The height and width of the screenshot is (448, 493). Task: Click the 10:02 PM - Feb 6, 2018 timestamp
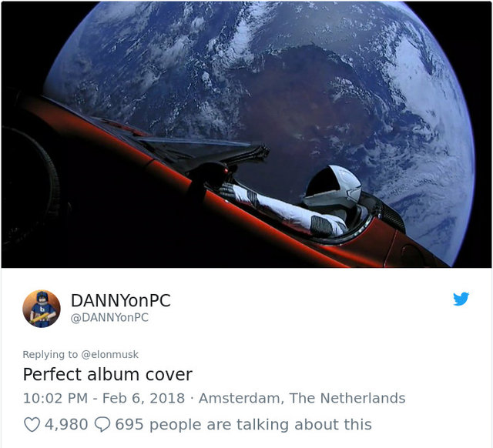104,398
